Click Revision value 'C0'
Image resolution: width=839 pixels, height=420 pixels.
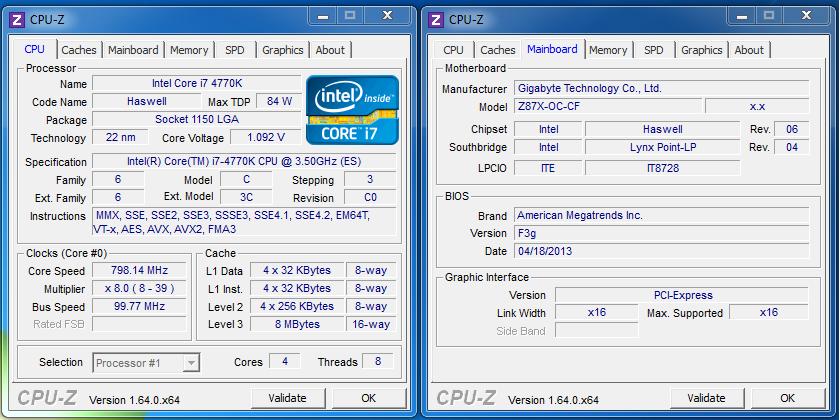pyautogui.click(x=370, y=197)
